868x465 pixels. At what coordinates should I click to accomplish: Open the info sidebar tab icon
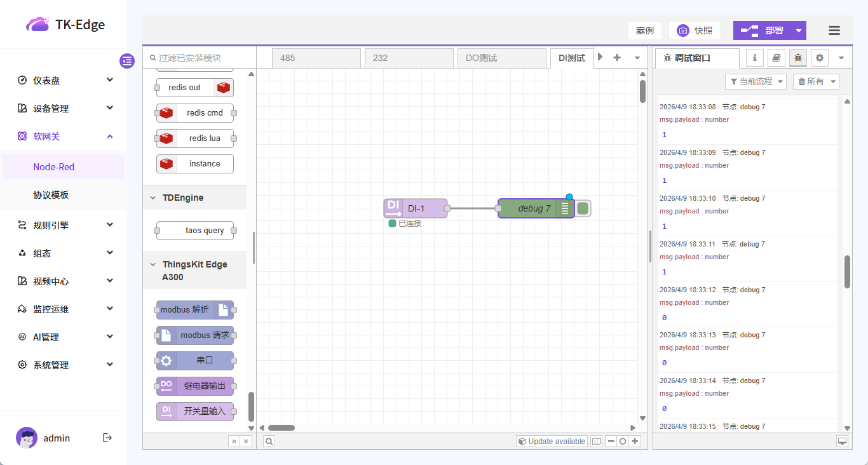coord(755,58)
